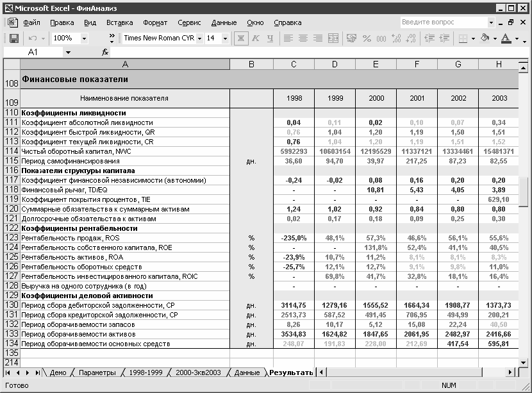This screenshot has width=532, height=393.
Task: Expand the Times New Roman font list
Action: click(199, 38)
